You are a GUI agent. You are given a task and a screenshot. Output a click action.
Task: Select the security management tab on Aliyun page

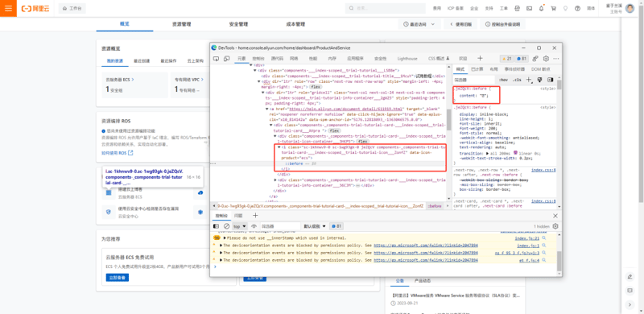click(238, 24)
